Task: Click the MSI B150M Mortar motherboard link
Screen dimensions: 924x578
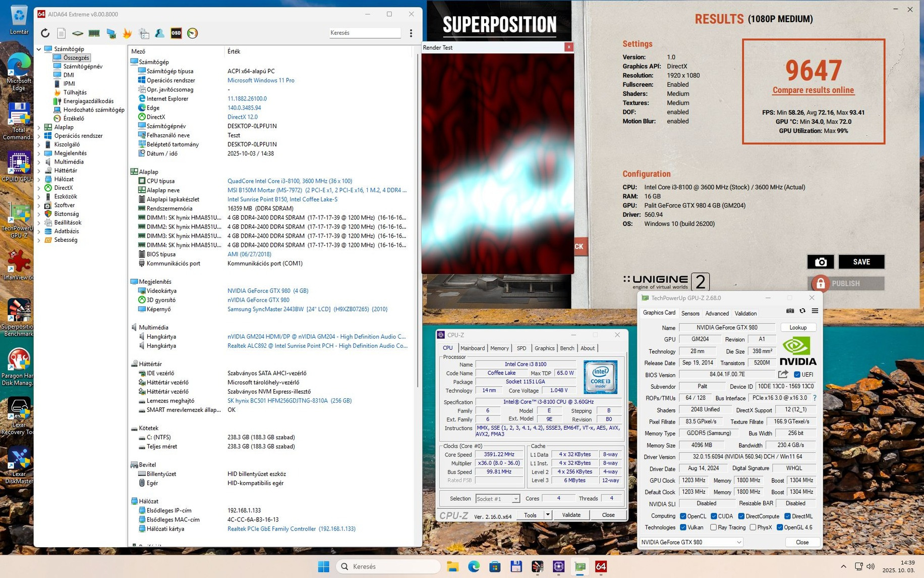Action: coord(317,190)
